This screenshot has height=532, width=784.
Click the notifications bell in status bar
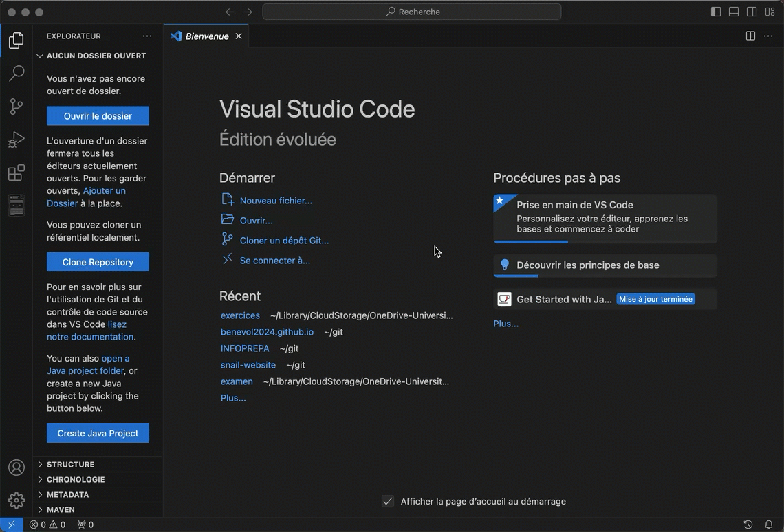tap(769, 524)
